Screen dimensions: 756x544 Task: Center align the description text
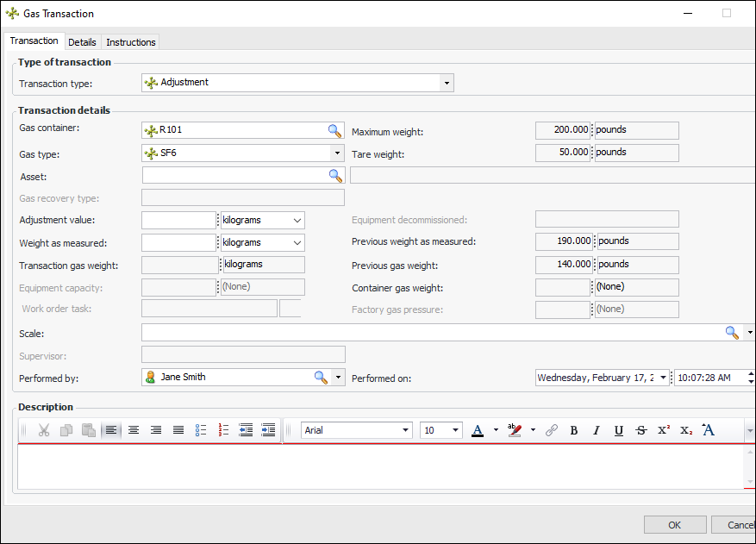click(x=134, y=430)
